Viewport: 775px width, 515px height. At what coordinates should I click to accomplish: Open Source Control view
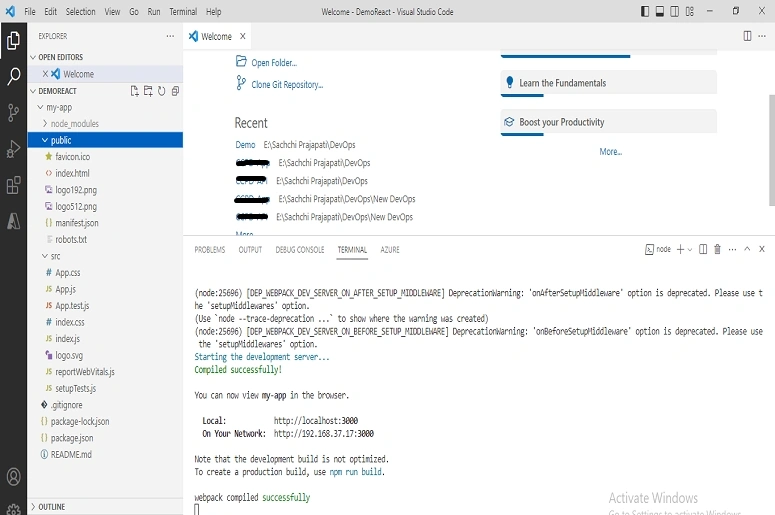(13, 113)
